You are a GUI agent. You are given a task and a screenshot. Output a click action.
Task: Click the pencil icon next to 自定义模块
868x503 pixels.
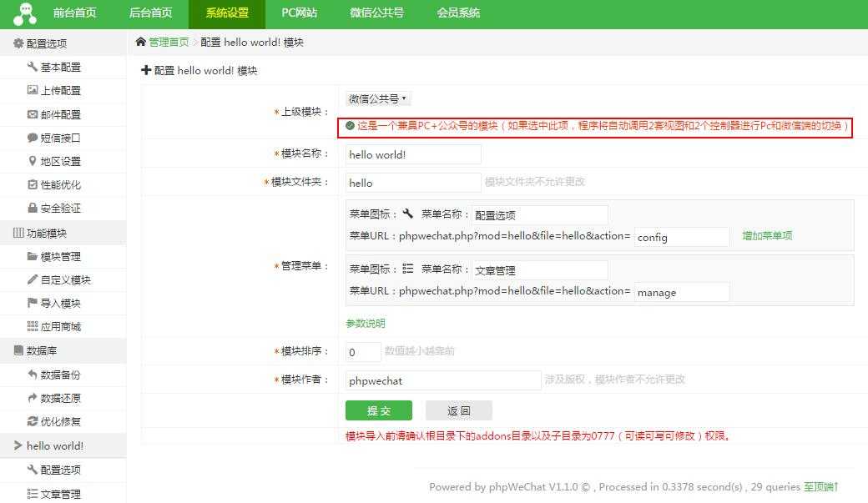coord(32,279)
